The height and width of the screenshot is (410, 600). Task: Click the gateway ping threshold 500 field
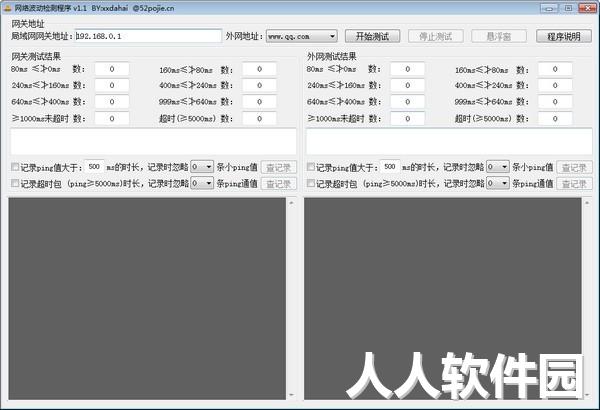[x=94, y=167]
